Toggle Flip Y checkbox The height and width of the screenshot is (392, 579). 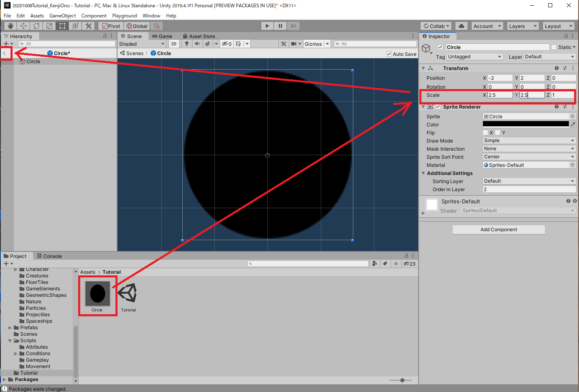click(498, 132)
